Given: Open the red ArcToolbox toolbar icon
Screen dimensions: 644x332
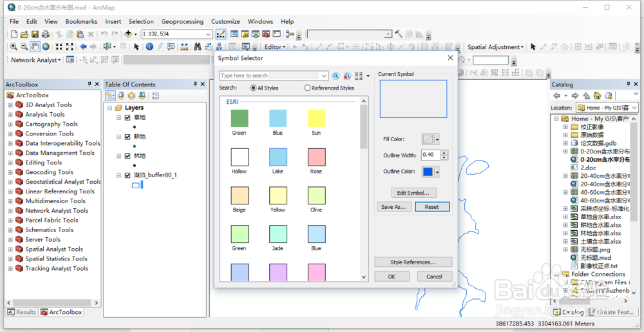Looking at the screenshot, I should pyautogui.click(x=266, y=34).
